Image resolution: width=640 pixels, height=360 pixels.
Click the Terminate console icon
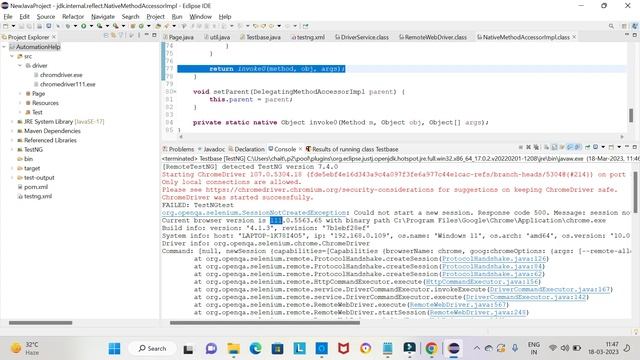pos(520,147)
